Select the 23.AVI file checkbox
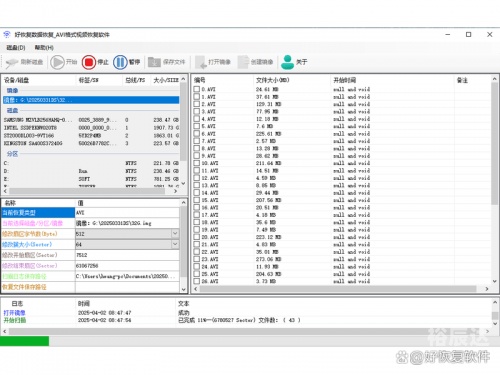Viewport: 500px width, 375px height. click(197, 259)
